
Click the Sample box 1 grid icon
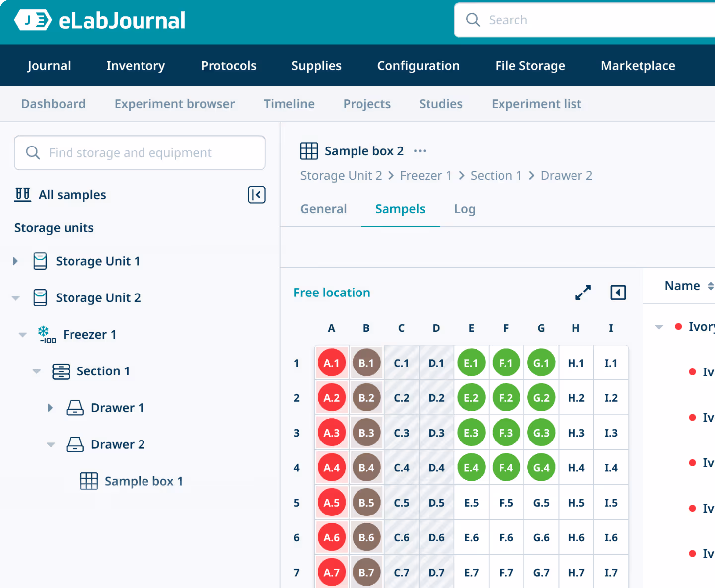(x=89, y=481)
